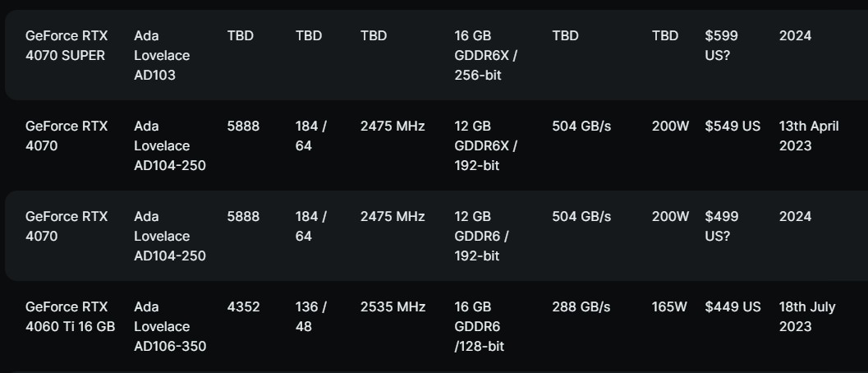868x373 pixels.
Task: Click the 12 GB GDDR6 / 192-bit cell
Action: click(x=481, y=236)
